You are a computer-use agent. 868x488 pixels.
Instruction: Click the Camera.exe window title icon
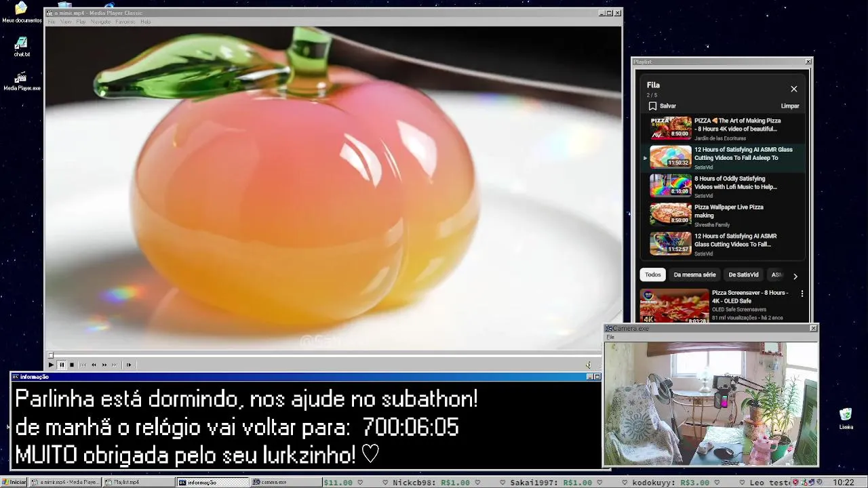coord(609,328)
